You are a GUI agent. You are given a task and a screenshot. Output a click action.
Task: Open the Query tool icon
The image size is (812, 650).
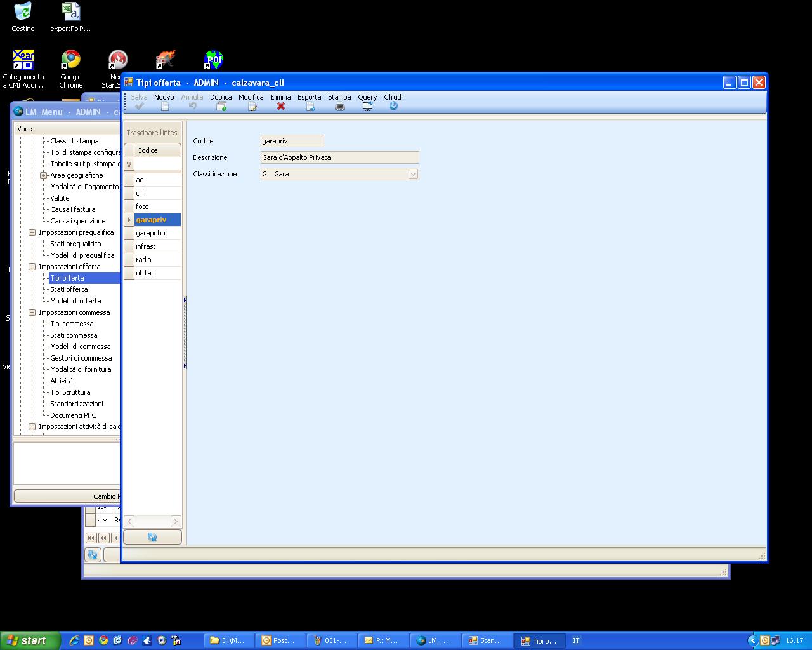[x=367, y=107]
